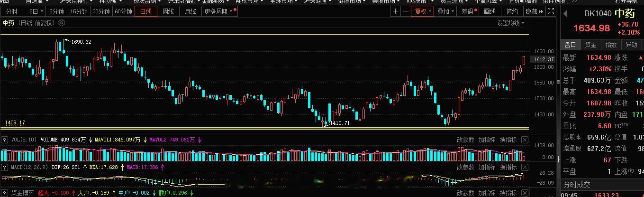Zoom out chart with minus button
Viewport: 644px width, 197px height.
(x=405, y=11)
